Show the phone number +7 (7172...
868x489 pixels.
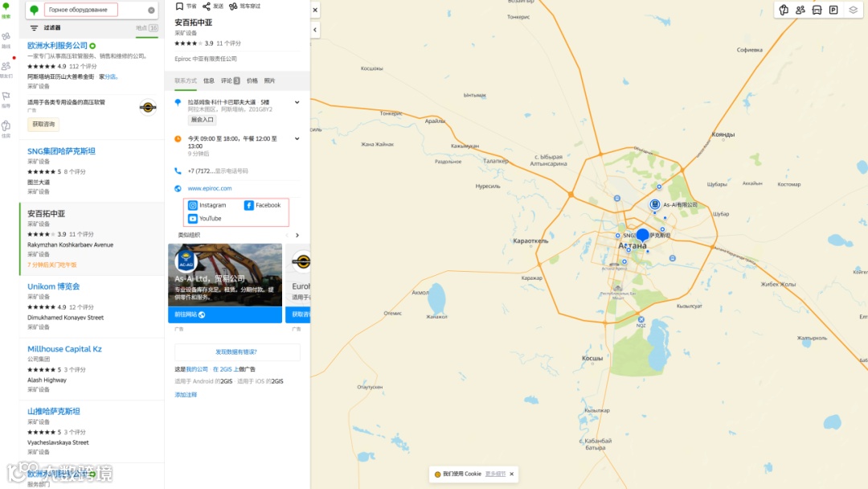click(x=218, y=171)
